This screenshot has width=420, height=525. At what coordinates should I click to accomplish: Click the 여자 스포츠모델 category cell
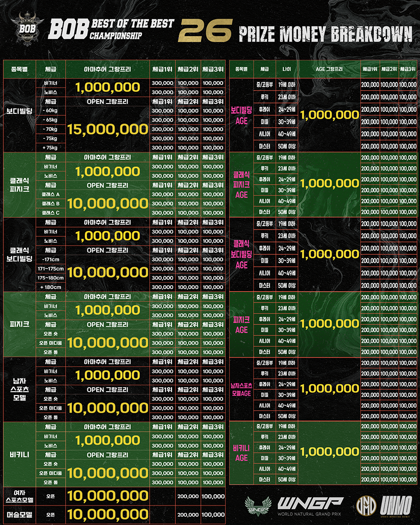click(20, 496)
